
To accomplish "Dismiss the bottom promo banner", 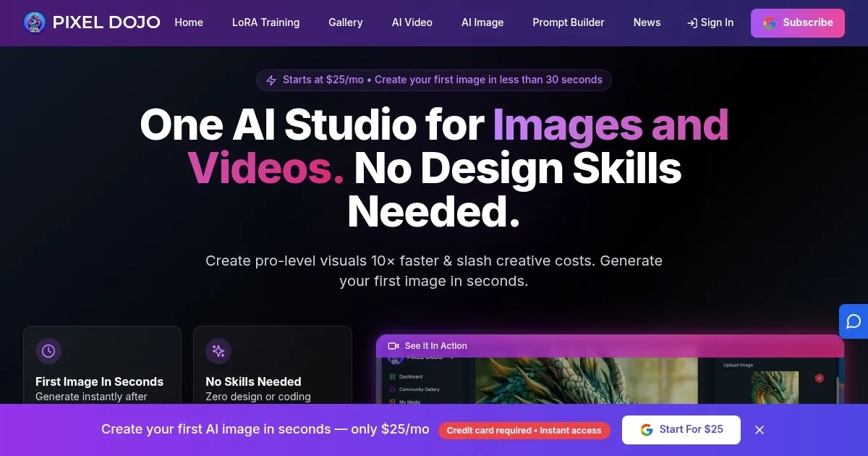I will (x=759, y=429).
